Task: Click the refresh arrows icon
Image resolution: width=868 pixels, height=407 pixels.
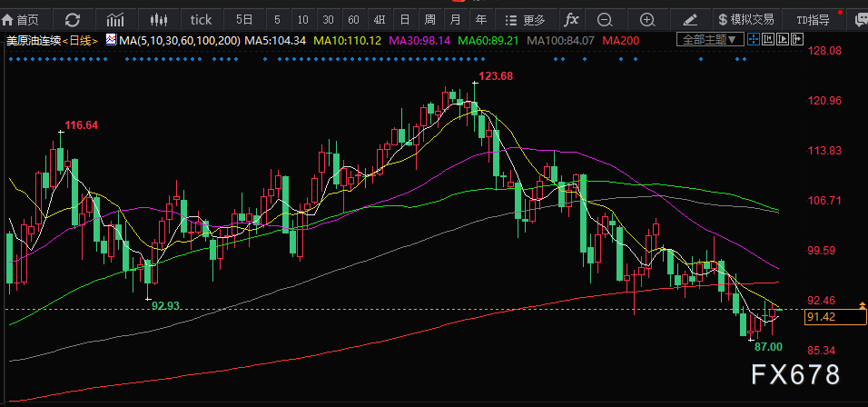Action: tap(73, 20)
